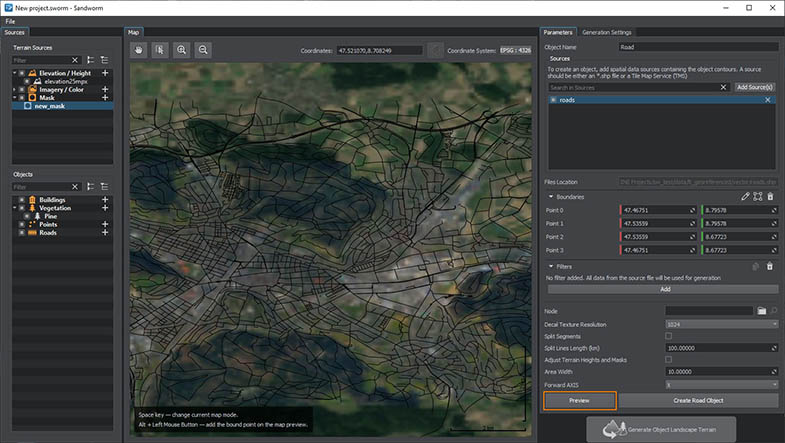This screenshot has height=443, width=785.
Task: Toggle Adjust Terrain Heights and Masks checkbox
Action: coord(668,360)
